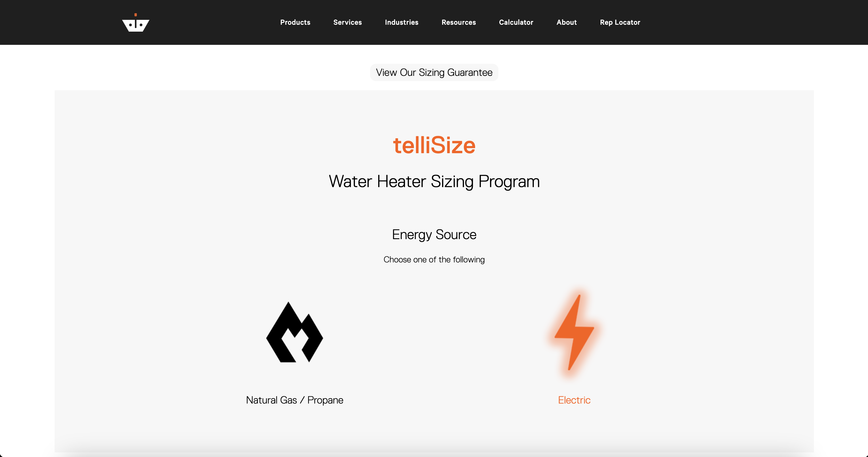Click the Choose one of the following text
Image resolution: width=868 pixels, height=457 pixels.
(434, 260)
